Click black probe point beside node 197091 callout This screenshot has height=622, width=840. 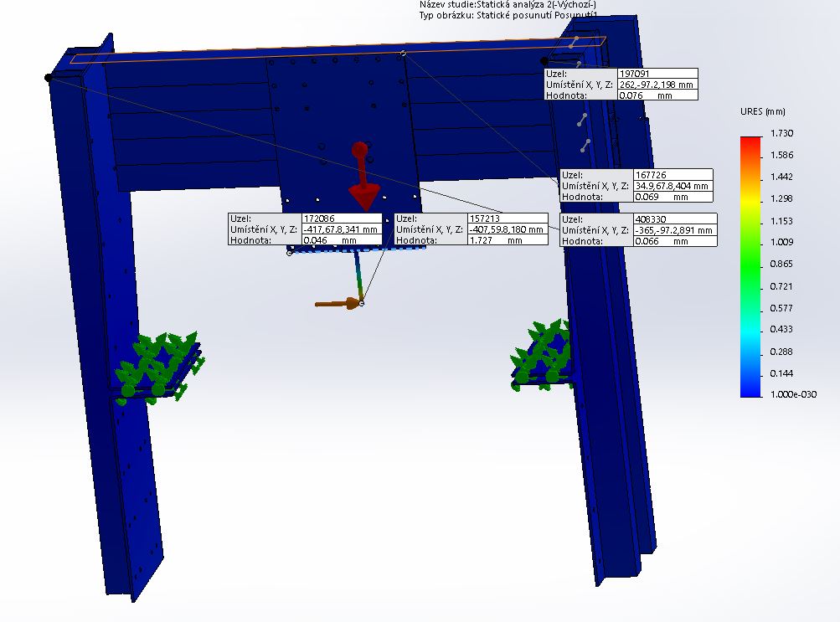tap(545, 61)
